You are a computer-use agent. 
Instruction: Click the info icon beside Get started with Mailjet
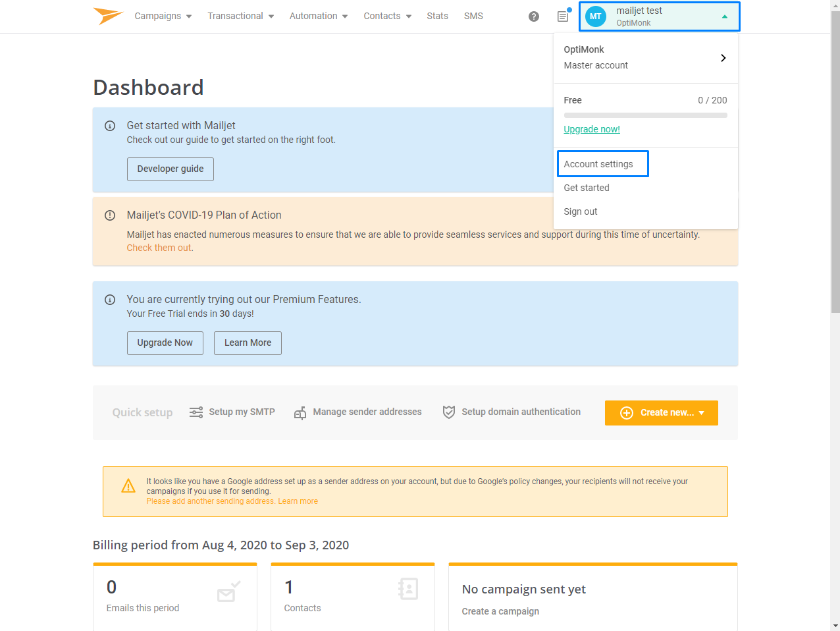click(x=110, y=126)
